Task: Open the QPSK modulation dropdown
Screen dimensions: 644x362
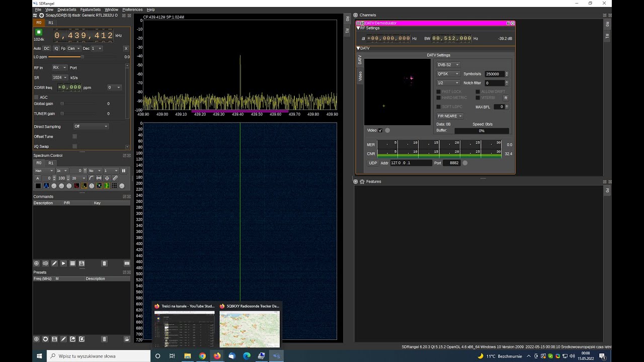Action: click(448, 74)
